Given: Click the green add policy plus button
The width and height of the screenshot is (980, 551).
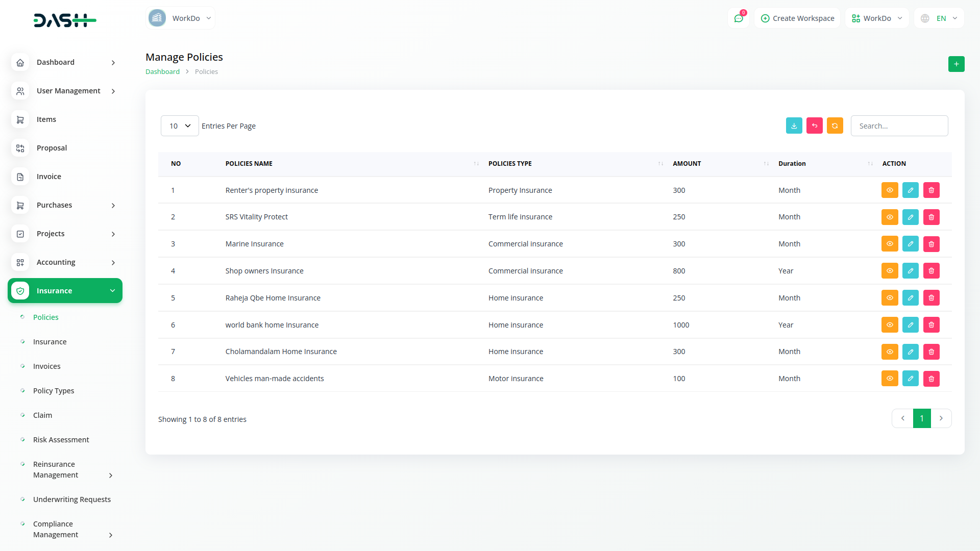Looking at the screenshot, I should pos(956,64).
